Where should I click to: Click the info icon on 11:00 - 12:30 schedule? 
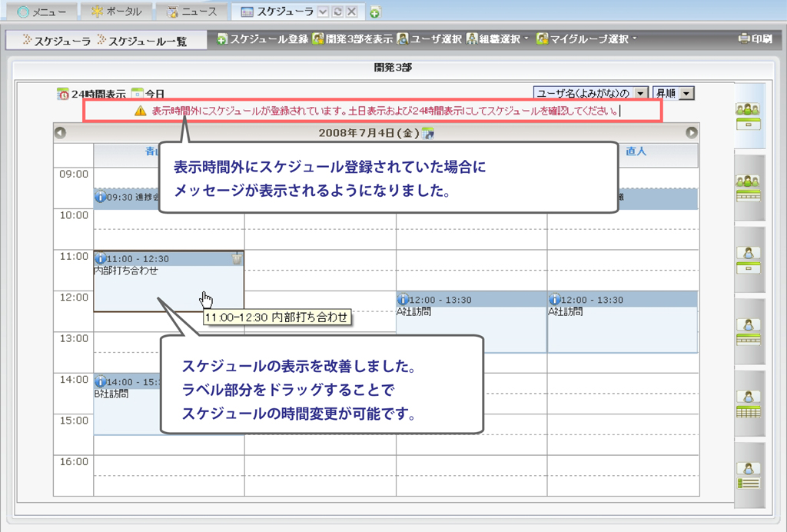(101, 258)
